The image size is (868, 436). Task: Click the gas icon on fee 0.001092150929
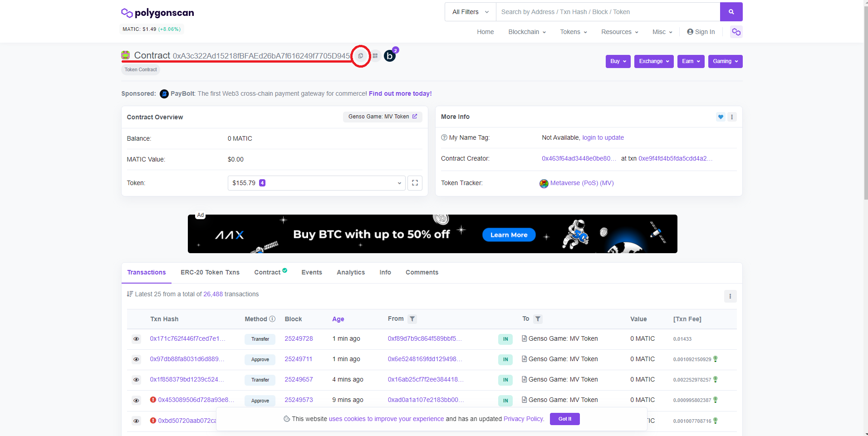716,359
